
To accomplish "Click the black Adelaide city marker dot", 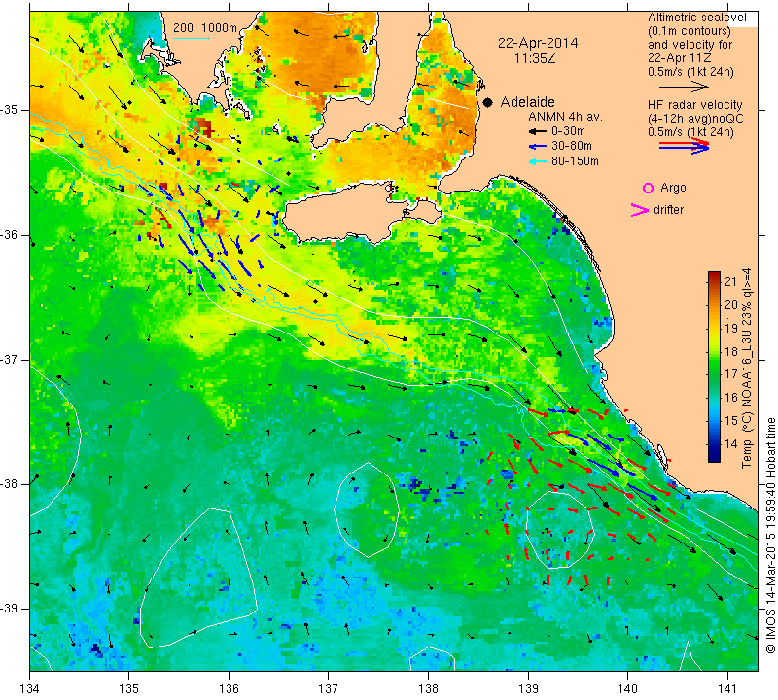I will (488, 102).
